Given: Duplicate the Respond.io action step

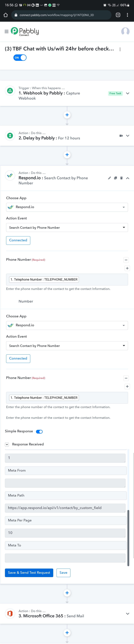Looking at the screenshot, I should pos(115,178).
